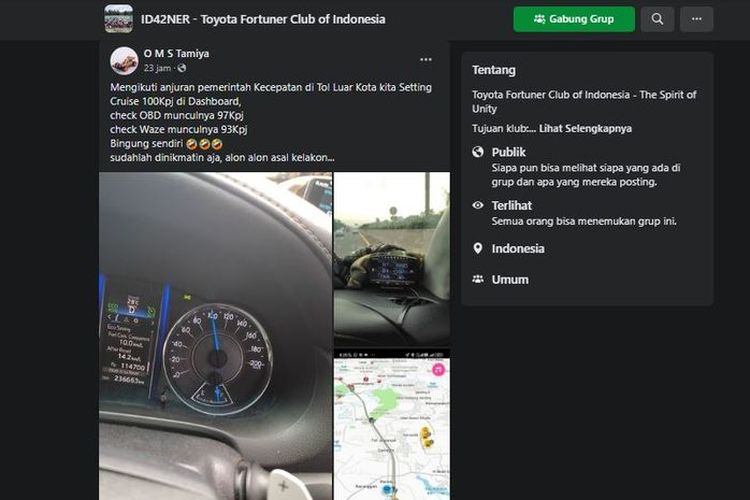The image size is (750, 500).
Task: Click the Indonesia location pin icon
Action: pos(478,248)
